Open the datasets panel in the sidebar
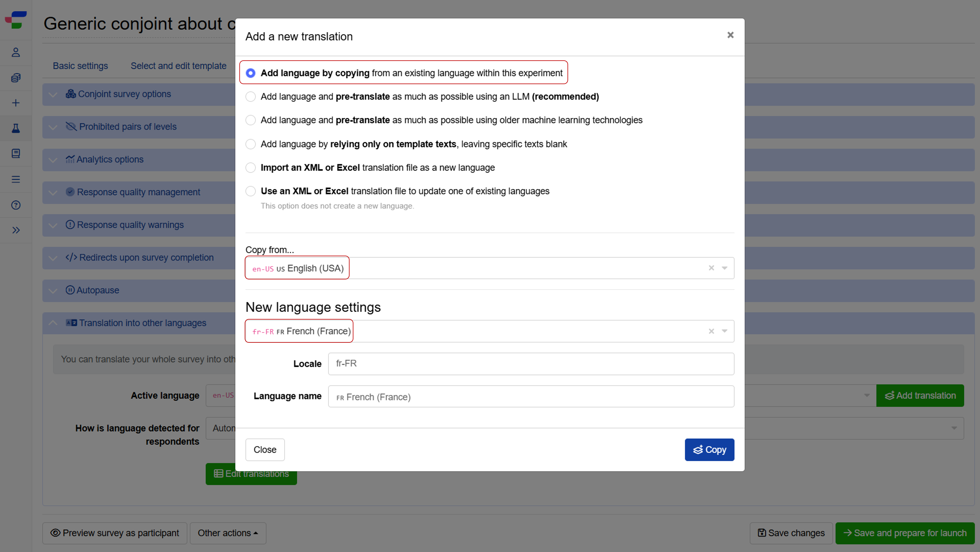Image resolution: width=980 pixels, height=552 pixels. [x=16, y=78]
